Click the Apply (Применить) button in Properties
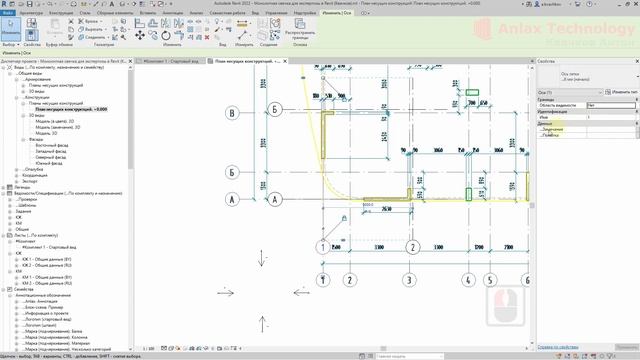The height and width of the screenshot is (360, 640). pos(627,347)
